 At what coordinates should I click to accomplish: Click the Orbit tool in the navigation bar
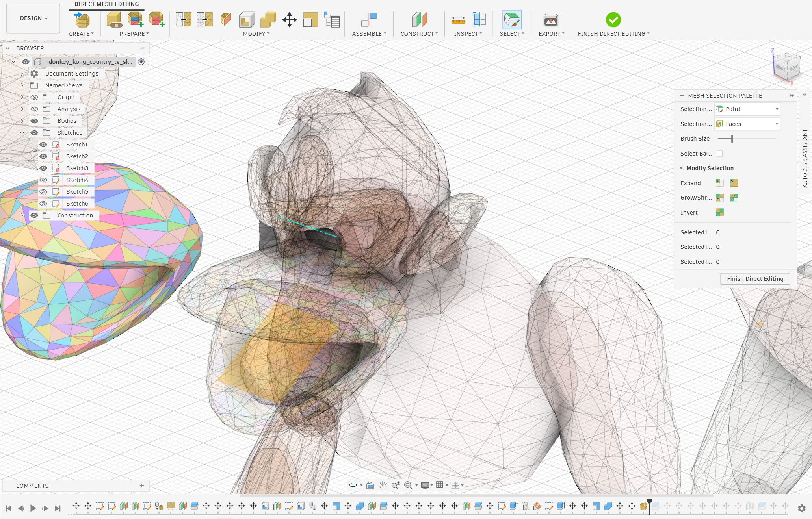353,485
